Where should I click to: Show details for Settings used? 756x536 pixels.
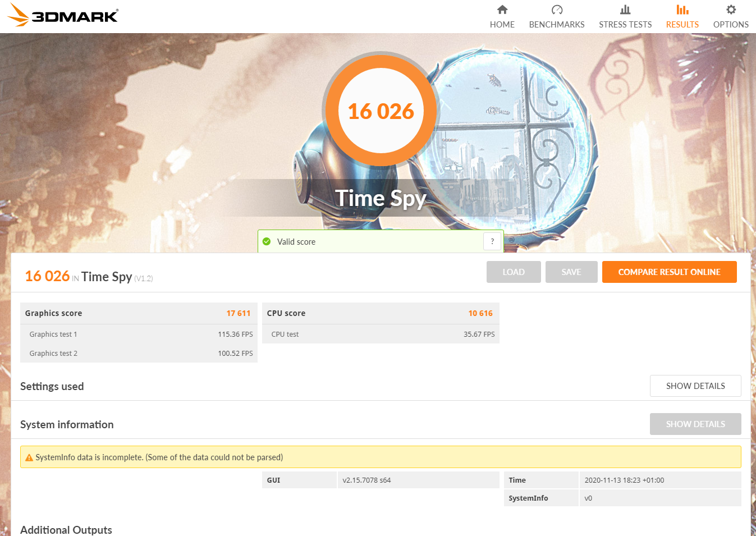pyautogui.click(x=695, y=386)
